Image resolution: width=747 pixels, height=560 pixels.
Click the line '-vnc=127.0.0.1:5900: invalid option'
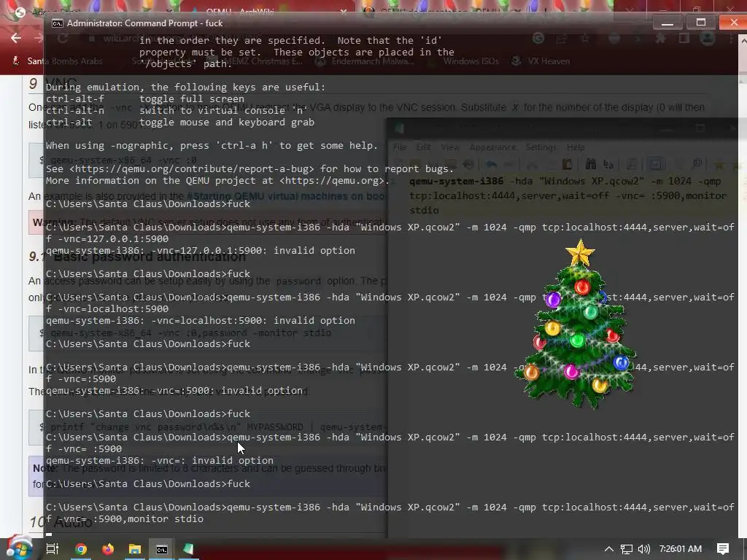click(x=201, y=251)
